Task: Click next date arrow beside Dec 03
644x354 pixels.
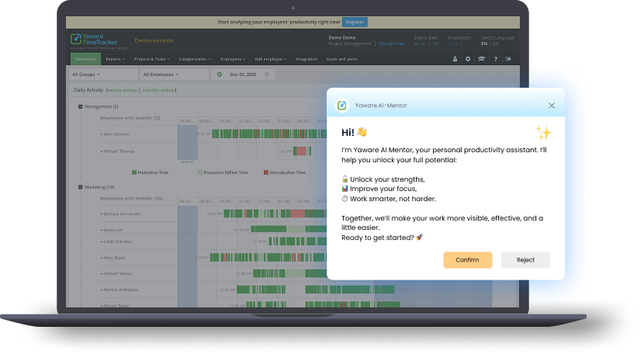Action: pyautogui.click(x=267, y=75)
